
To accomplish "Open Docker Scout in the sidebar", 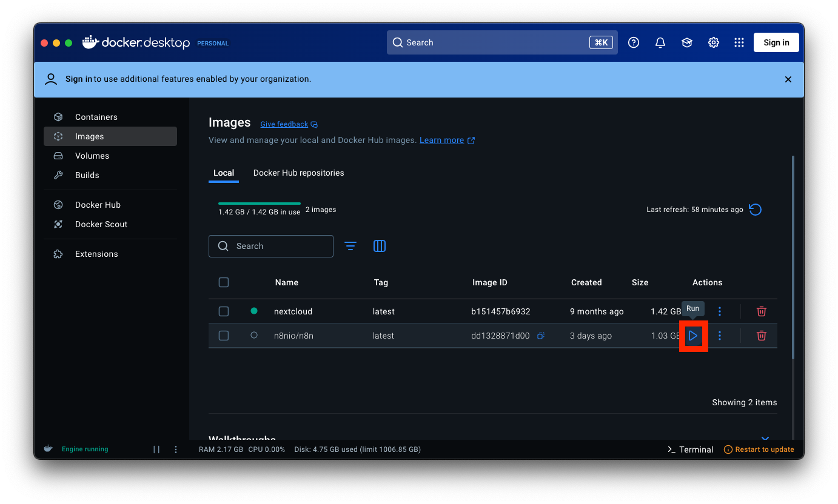I will click(x=110, y=224).
